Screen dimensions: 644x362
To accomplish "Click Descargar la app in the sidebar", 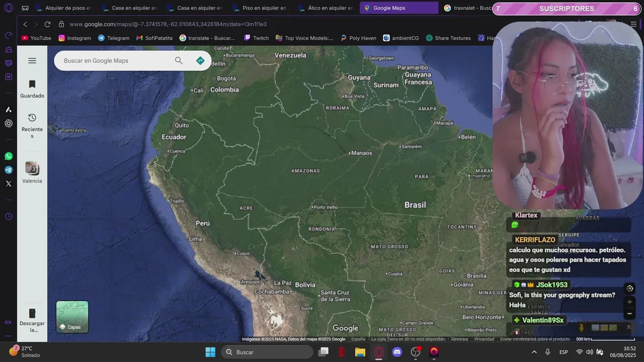I will (x=32, y=320).
